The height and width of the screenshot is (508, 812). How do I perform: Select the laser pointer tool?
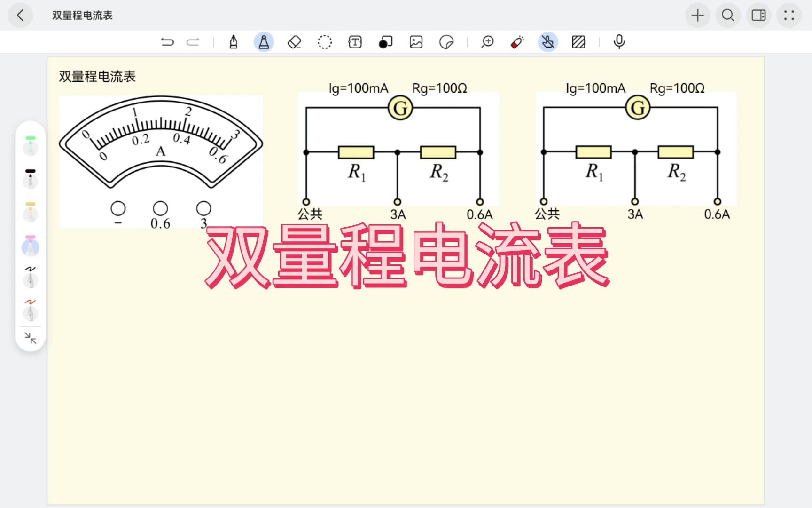point(517,42)
